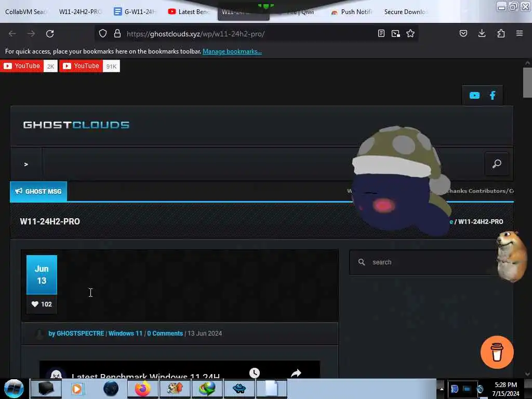Switch to CollabVM Search tab
Screen dimensions: 532x399
[26, 11]
